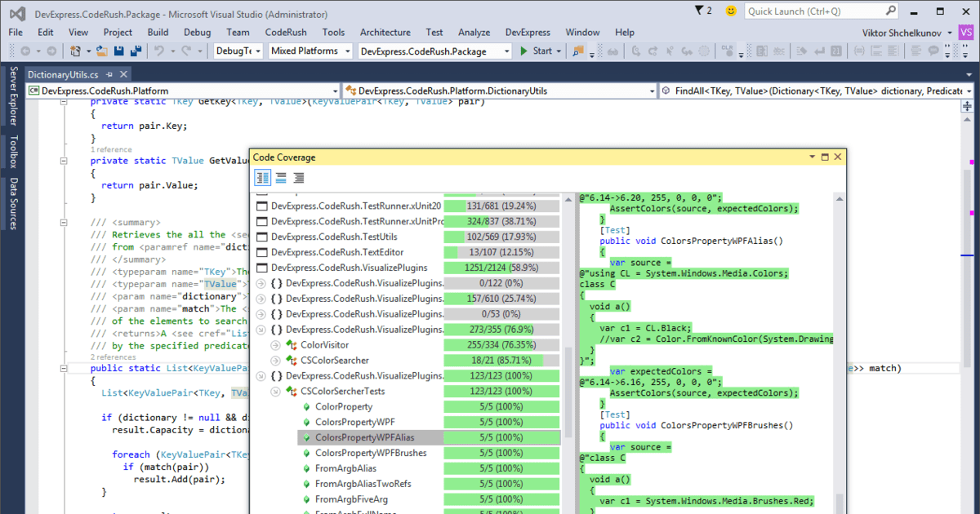Select the DictionaryUtils.cs tab
Viewport: 980px width, 514px height.
[63, 73]
